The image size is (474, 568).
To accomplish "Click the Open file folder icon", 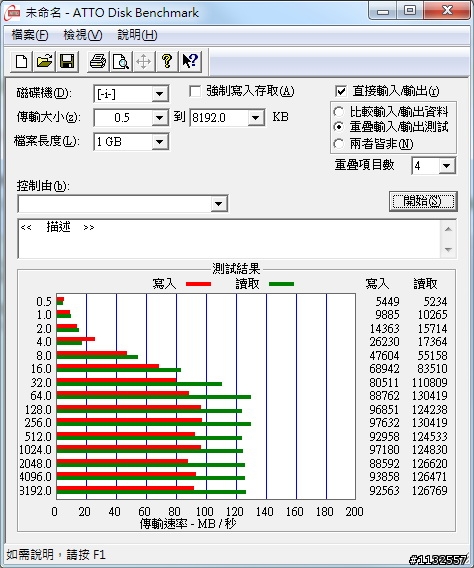I will (44, 61).
